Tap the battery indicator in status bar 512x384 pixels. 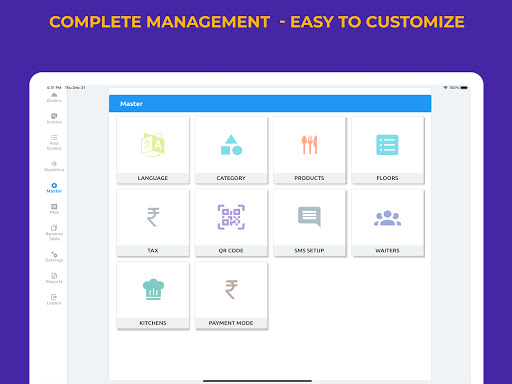pyautogui.click(x=464, y=88)
